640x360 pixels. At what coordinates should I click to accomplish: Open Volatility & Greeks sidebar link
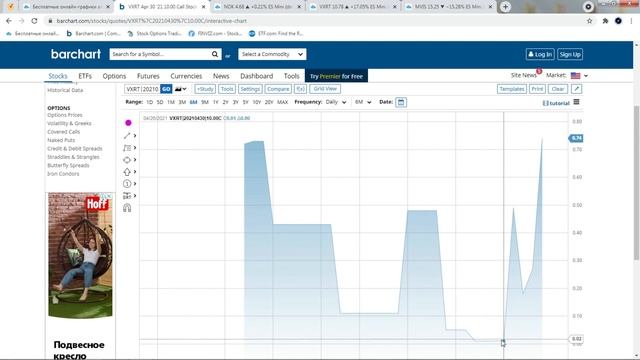pos(69,123)
